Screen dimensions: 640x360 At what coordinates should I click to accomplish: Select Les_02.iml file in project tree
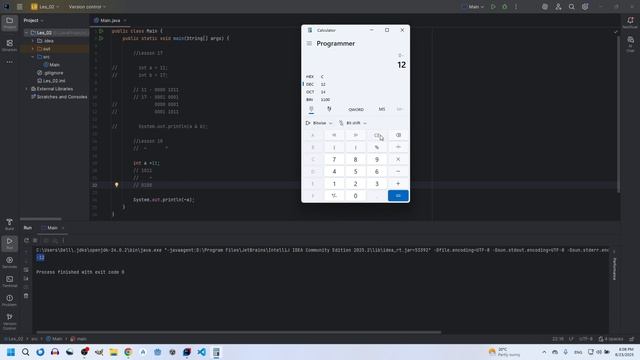pos(51,81)
